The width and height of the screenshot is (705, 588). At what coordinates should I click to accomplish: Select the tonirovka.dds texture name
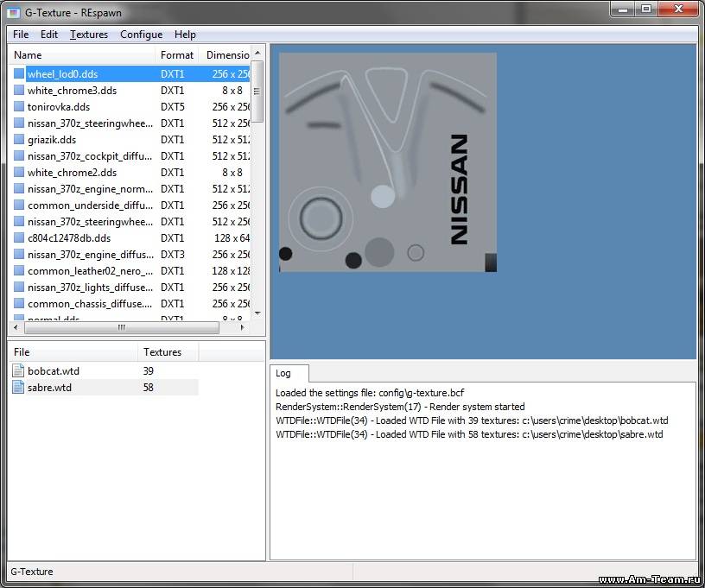pos(59,106)
